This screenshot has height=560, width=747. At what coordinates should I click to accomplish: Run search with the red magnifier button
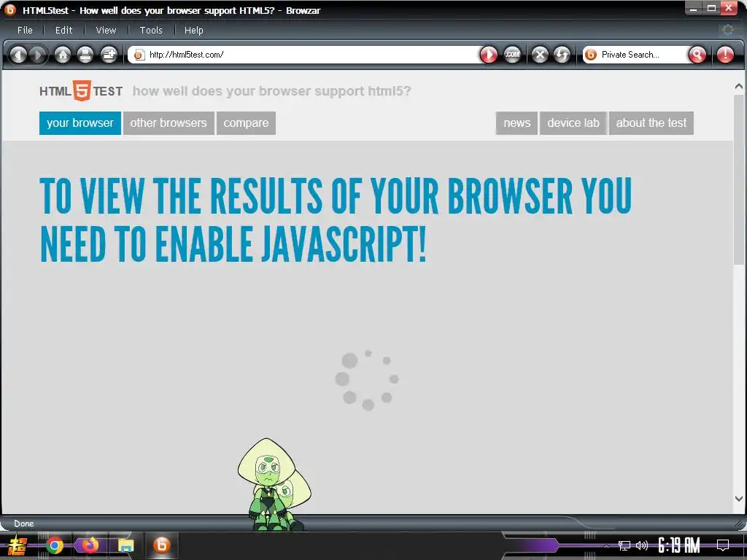click(x=697, y=55)
